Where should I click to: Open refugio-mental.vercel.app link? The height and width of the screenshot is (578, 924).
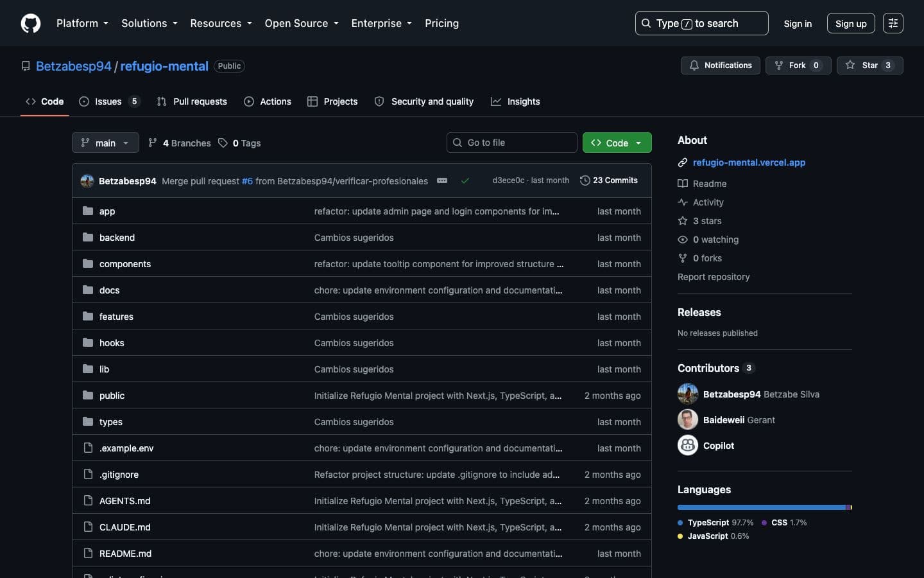click(x=749, y=162)
